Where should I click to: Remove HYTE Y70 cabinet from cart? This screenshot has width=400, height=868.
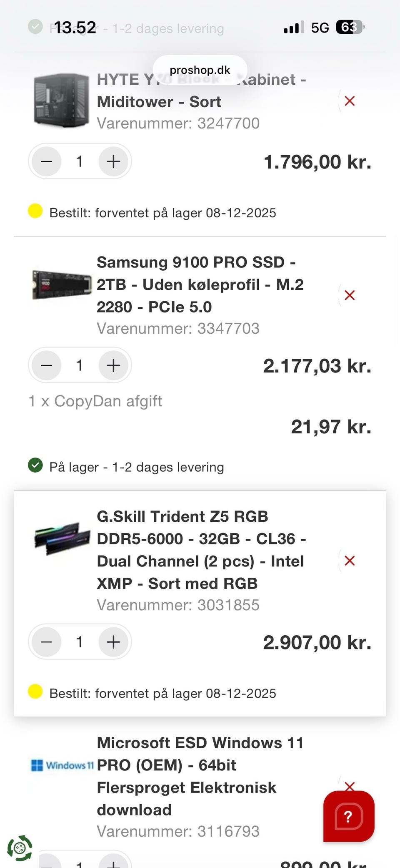click(350, 101)
